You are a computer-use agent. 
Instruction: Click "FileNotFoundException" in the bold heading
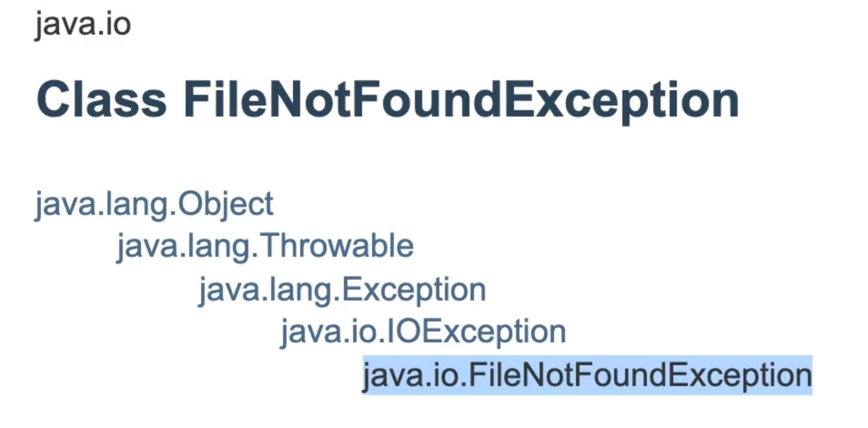point(461,100)
